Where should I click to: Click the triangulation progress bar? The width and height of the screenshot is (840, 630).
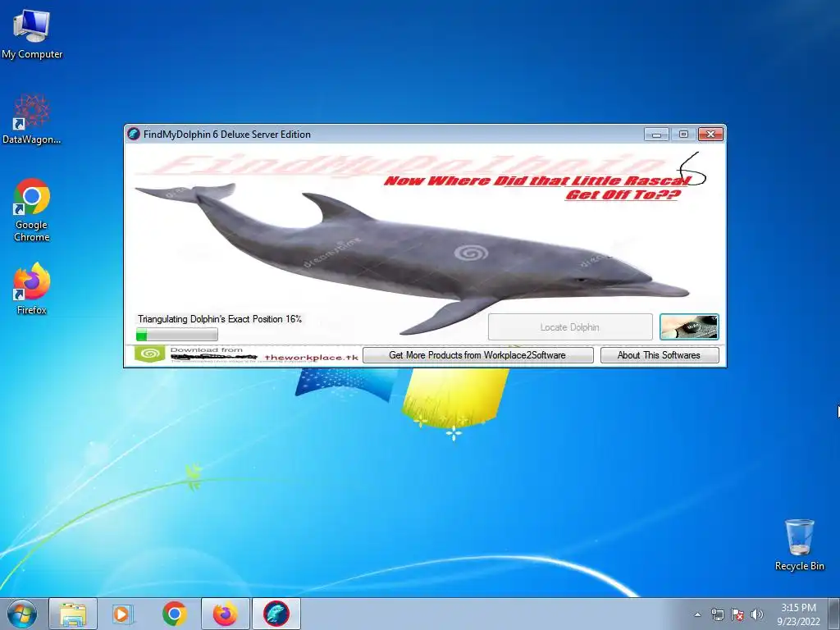(x=177, y=335)
